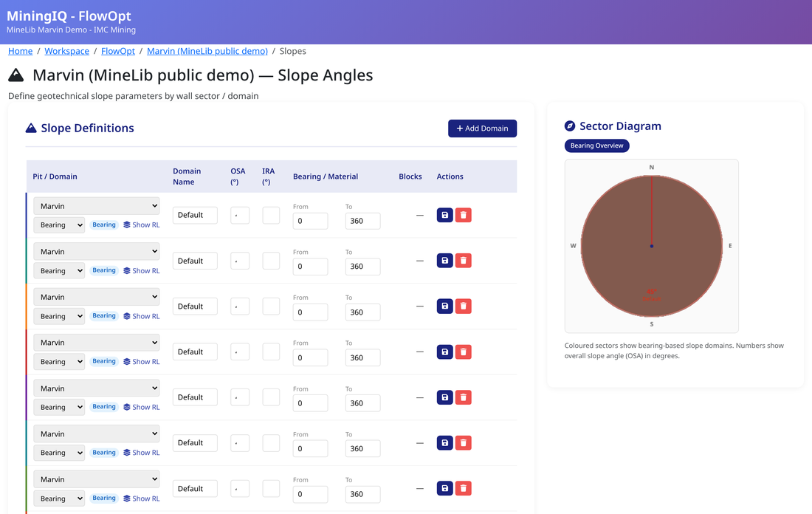Delete the third slope domain row

464,306
